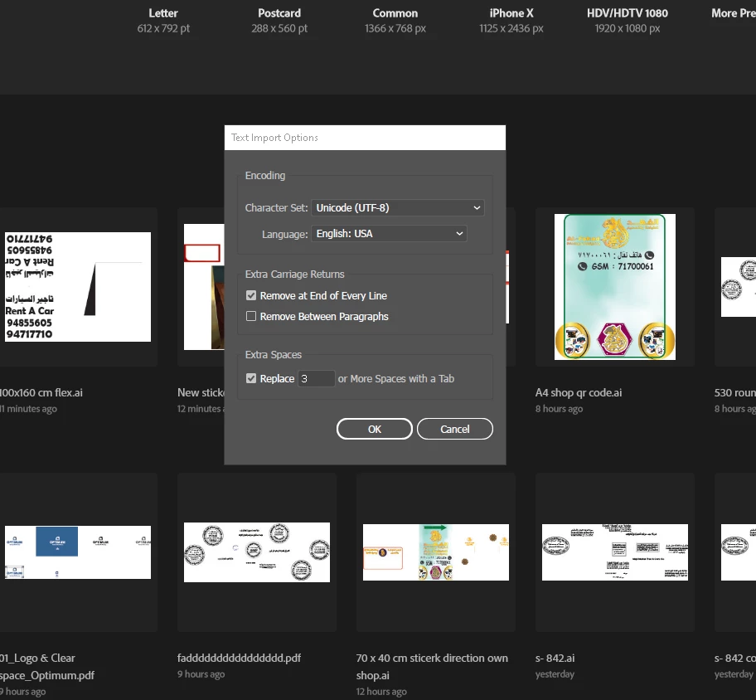This screenshot has width=756, height=700.
Task: Click the s- 842.ai file name
Action: tap(555, 658)
